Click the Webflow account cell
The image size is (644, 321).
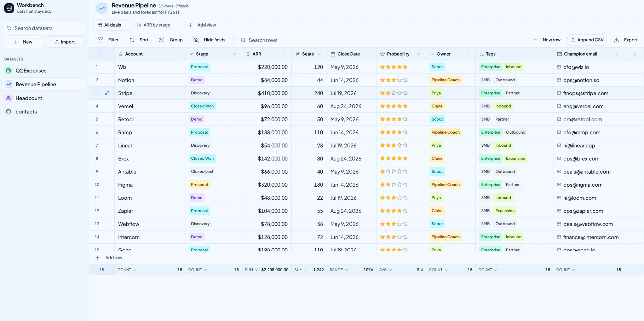coord(150,224)
